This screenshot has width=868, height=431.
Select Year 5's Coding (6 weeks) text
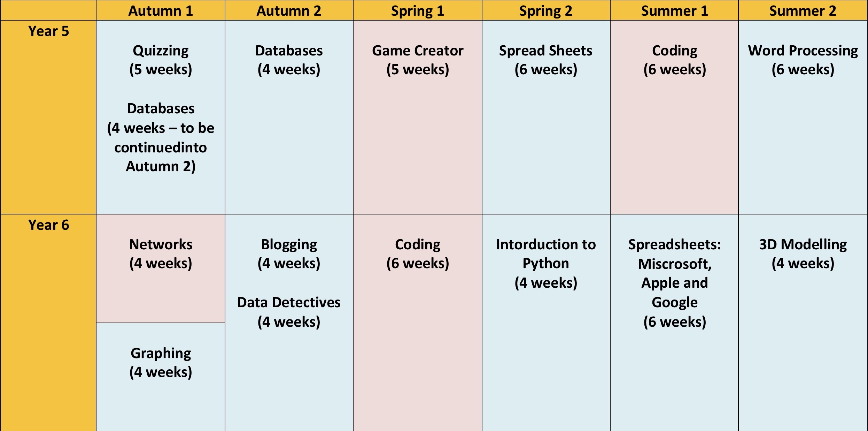pyautogui.click(x=674, y=60)
